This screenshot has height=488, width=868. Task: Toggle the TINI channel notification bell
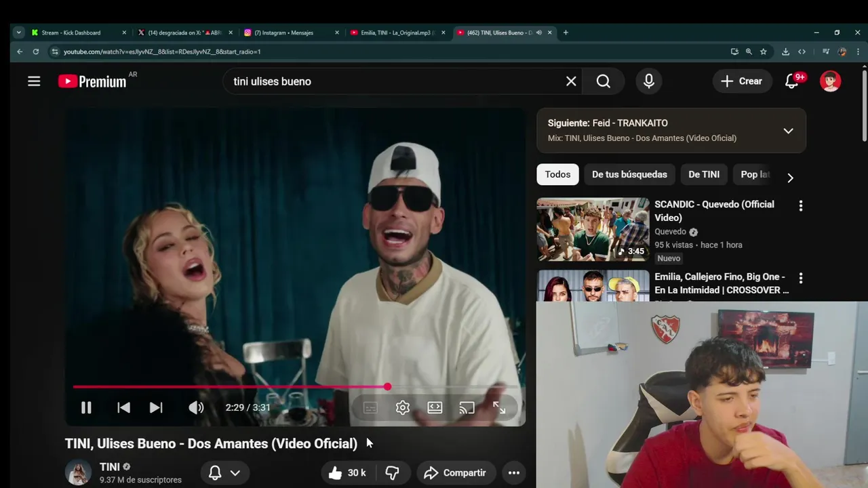point(214,472)
